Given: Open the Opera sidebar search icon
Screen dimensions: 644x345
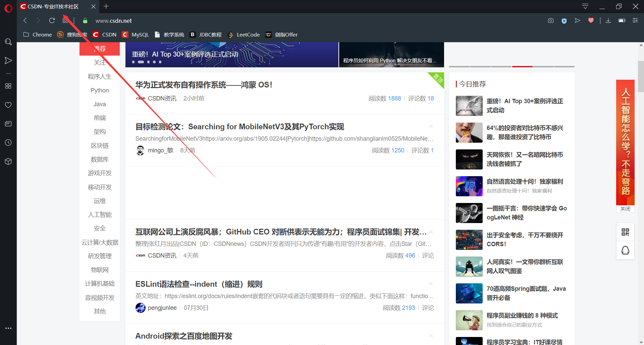Looking at the screenshot, I should tap(8, 42).
